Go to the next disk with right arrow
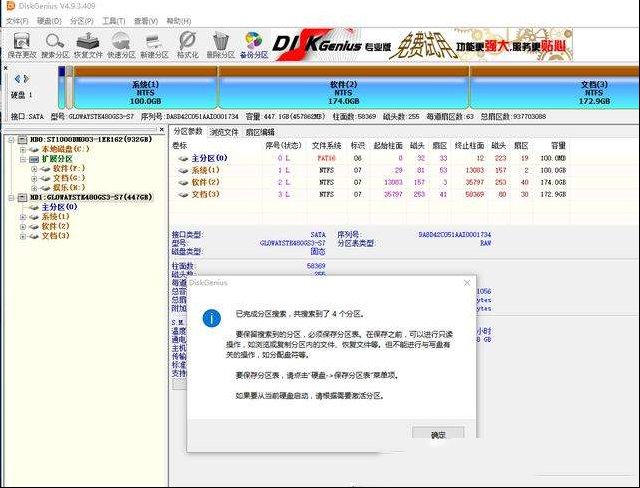 pos(26,78)
